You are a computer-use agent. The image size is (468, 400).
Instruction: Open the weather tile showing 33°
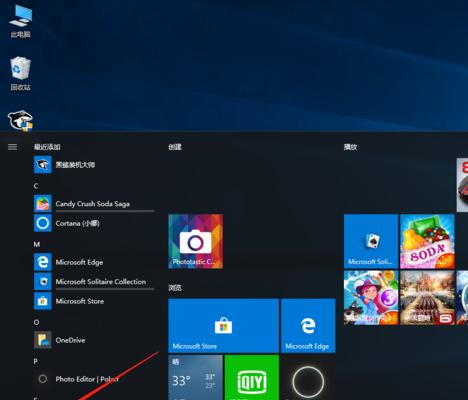point(196,377)
